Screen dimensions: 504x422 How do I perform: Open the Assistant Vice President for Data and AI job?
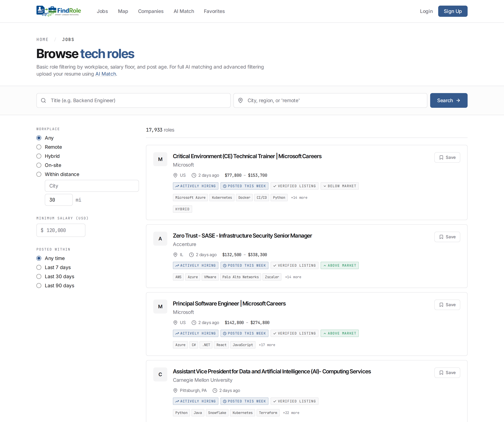pyautogui.click(x=272, y=372)
